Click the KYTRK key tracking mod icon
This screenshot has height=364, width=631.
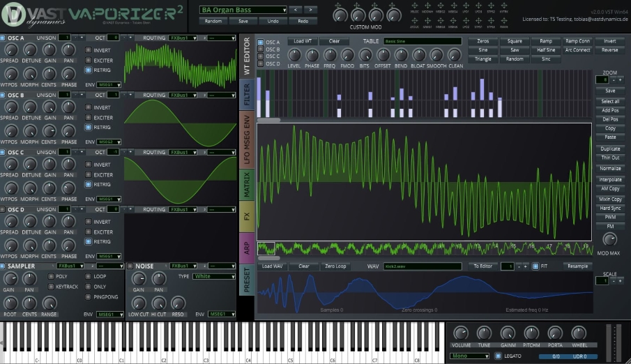tap(504, 6)
